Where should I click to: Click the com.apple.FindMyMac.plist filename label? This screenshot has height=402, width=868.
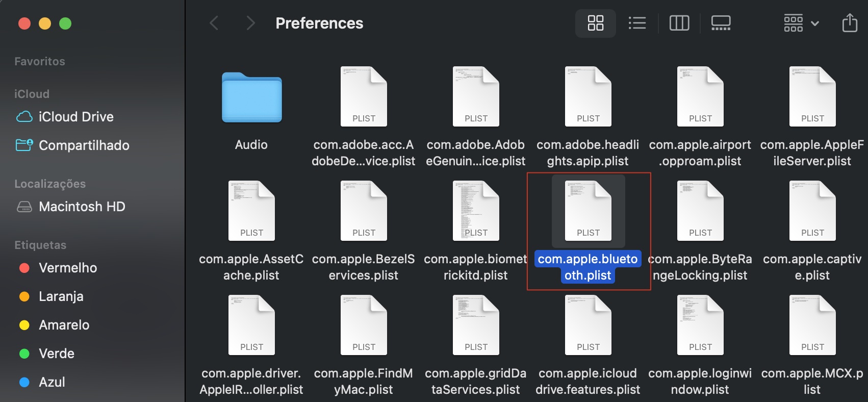pyautogui.click(x=364, y=382)
